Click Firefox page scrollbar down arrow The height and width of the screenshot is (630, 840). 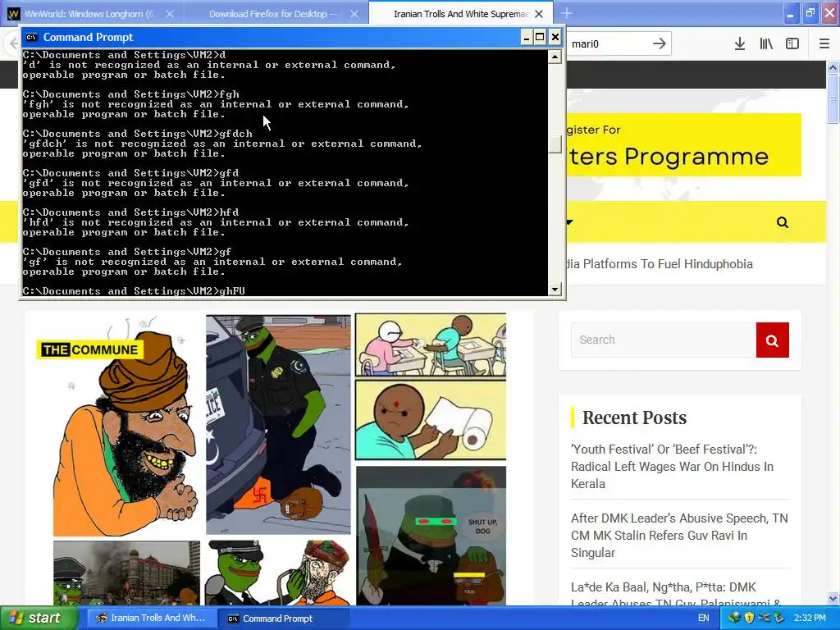tap(833, 598)
